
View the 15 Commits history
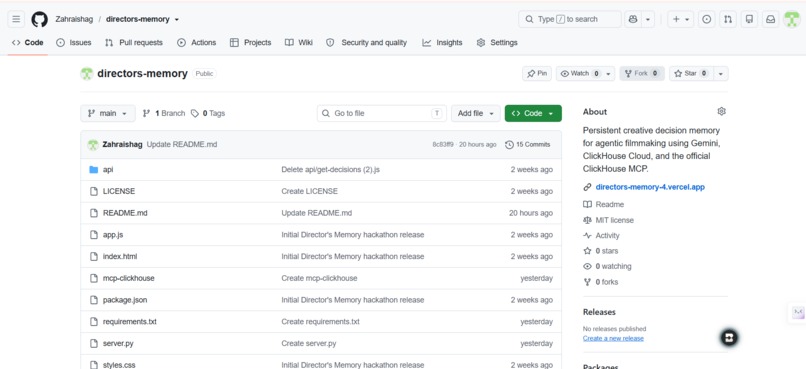click(x=528, y=144)
